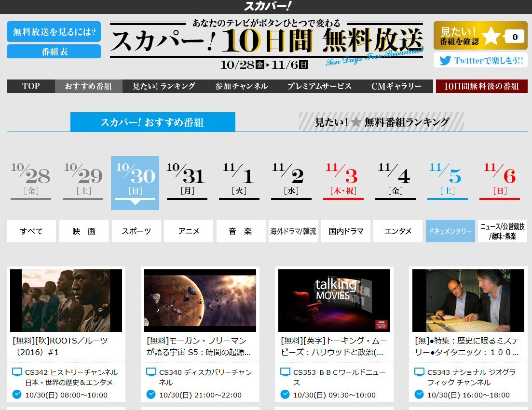532x410 pixels.
Task: Open talking MOVIES program thumbnail
Action: [334, 301]
